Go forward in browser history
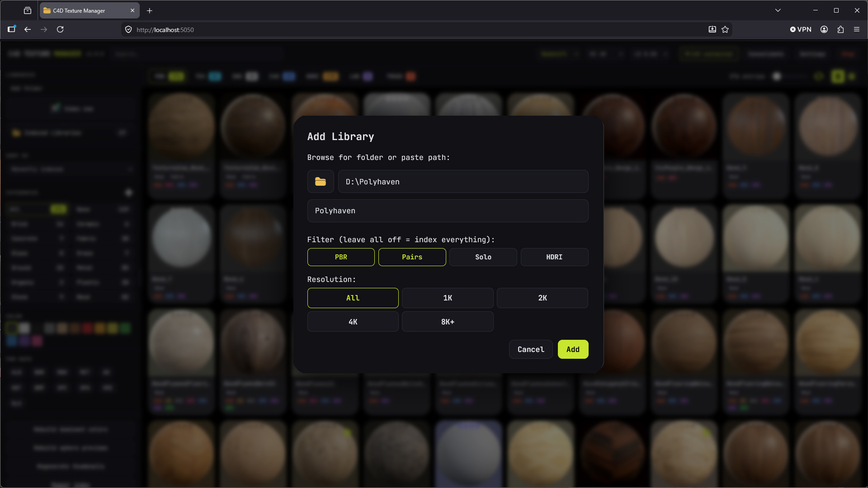868x488 pixels. (x=44, y=29)
